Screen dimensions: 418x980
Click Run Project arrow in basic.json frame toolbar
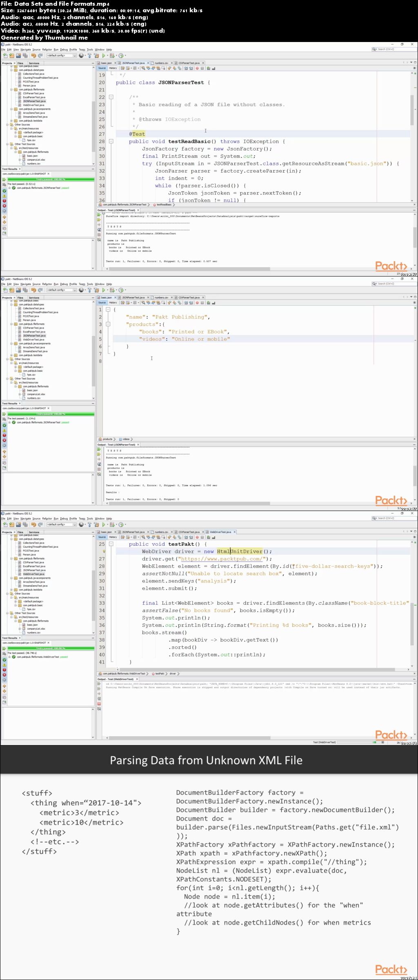click(104, 290)
